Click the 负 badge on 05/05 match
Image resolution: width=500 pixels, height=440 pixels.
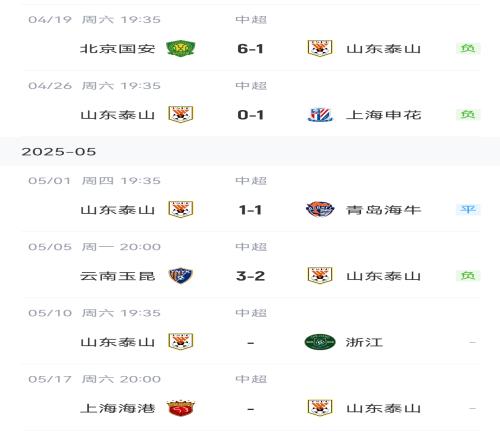(468, 276)
